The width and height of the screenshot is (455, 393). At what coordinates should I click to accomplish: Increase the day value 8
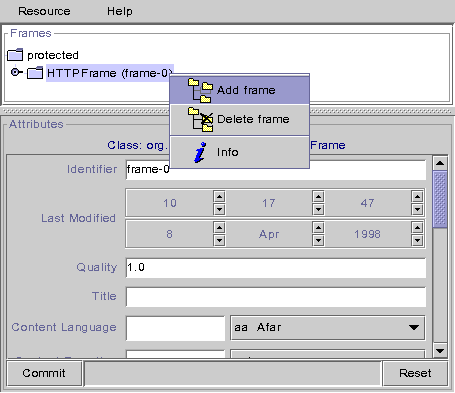[219, 228]
